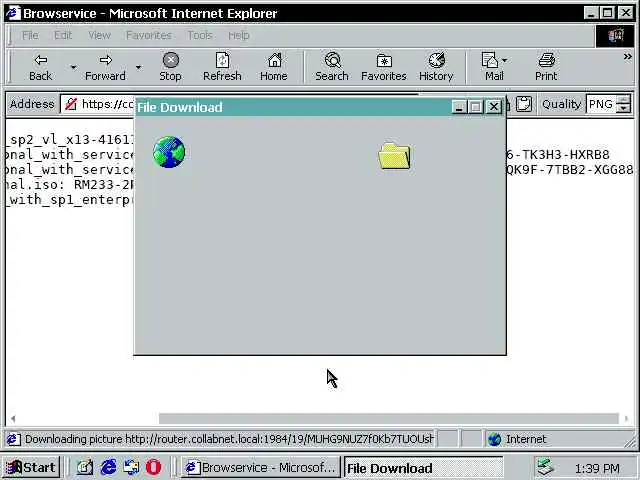The height and width of the screenshot is (480, 640).
Task: Click the text '_with_sp1_enterp' on page
Action: pos(69,200)
